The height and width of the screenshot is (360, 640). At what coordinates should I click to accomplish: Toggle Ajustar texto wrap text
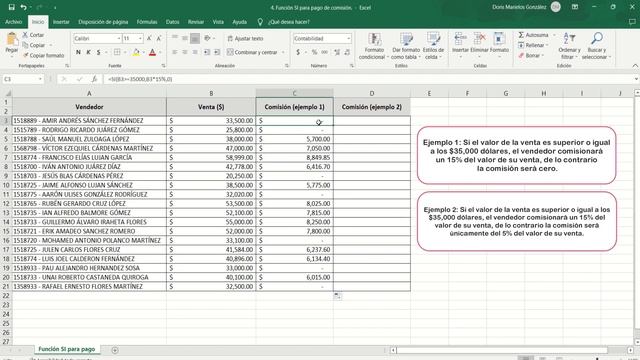point(245,38)
